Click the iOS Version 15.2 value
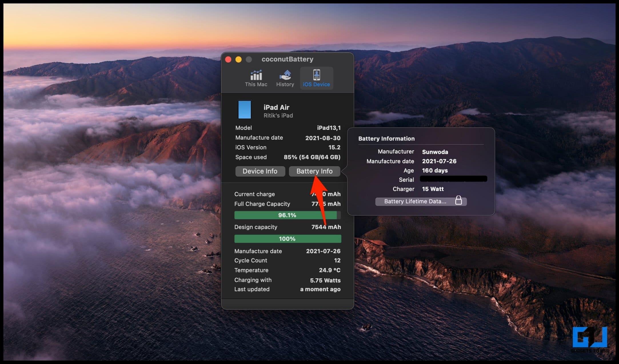 coord(334,147)
